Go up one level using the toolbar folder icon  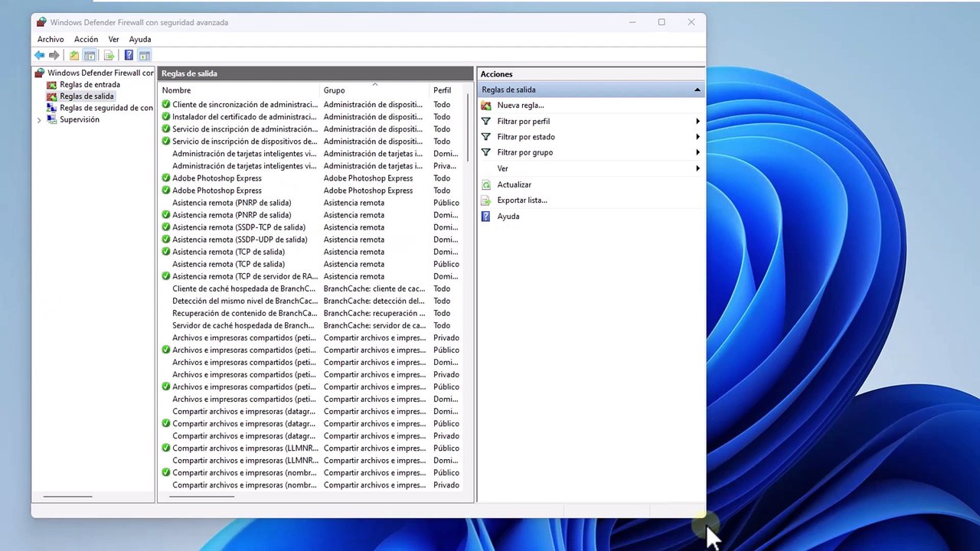pyautogui.click(x=73, y=55)
